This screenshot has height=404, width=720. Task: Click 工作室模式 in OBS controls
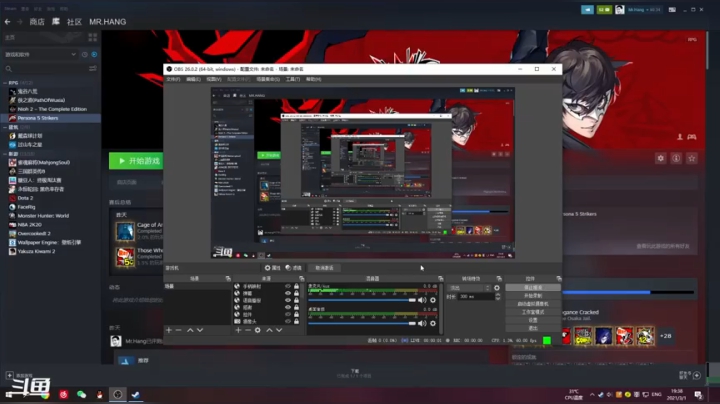pos(533,312)
